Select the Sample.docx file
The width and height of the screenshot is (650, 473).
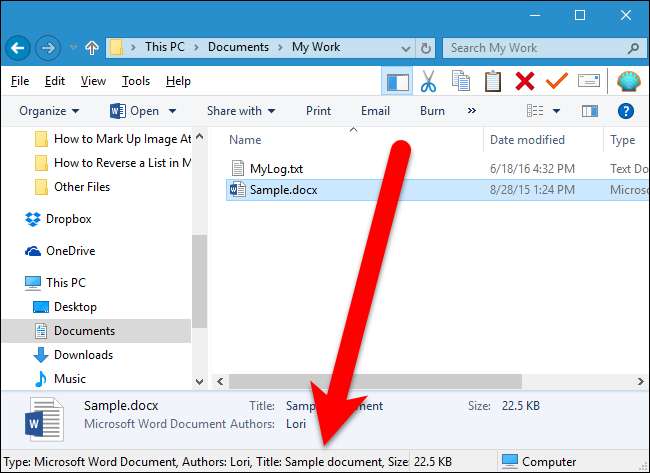point(437,190)
